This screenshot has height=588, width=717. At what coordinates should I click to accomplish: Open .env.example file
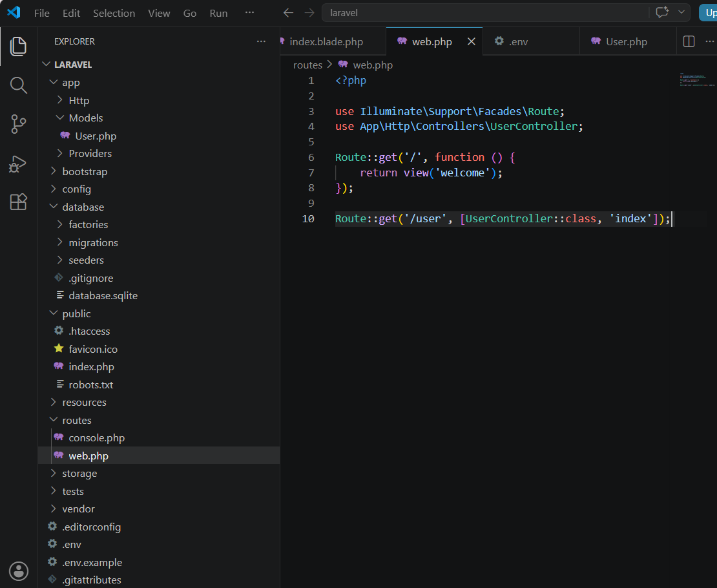click(x=159, y=562)
